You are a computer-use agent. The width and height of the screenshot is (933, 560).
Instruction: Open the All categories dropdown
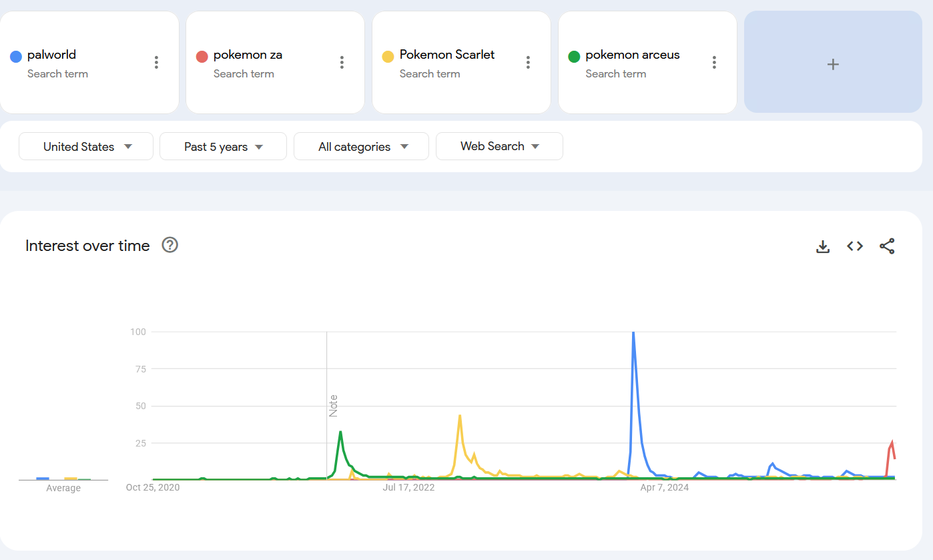pyautogui.click(x=361, y=146)
